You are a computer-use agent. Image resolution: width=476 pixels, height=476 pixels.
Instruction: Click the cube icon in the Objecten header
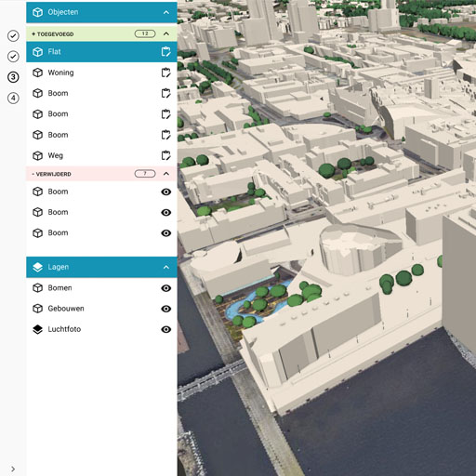click(37, 12)
